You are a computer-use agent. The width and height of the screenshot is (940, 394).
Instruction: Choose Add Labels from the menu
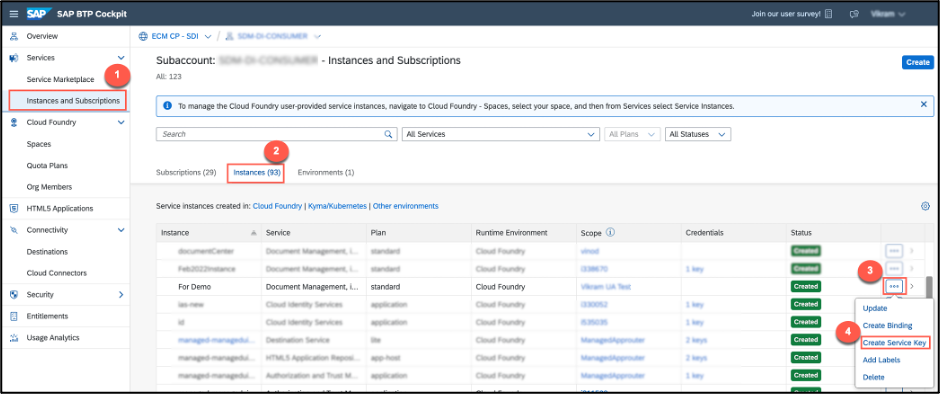[x=881, y=360]
